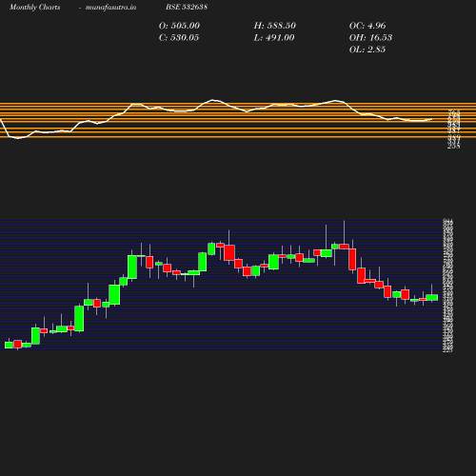Select the first green candle at far left

(9, 345)
